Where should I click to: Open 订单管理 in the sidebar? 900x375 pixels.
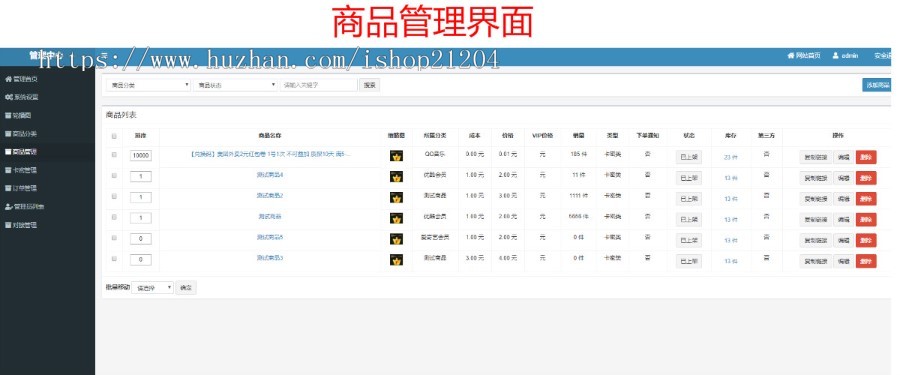(21, 188)
